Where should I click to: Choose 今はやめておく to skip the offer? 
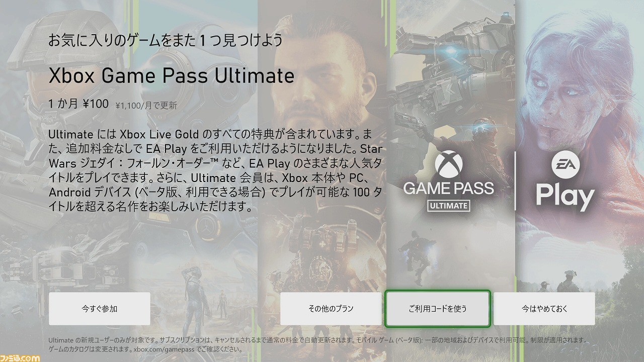click(x=544, y=309)
